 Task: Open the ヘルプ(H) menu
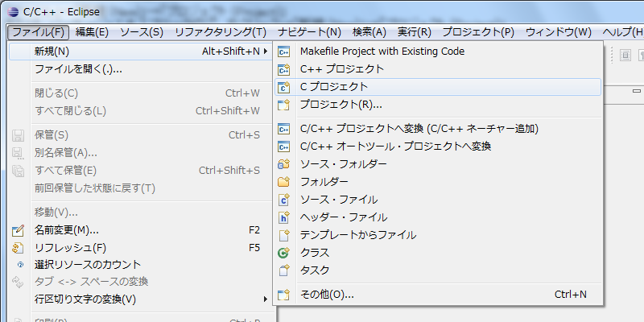[621, 32]
